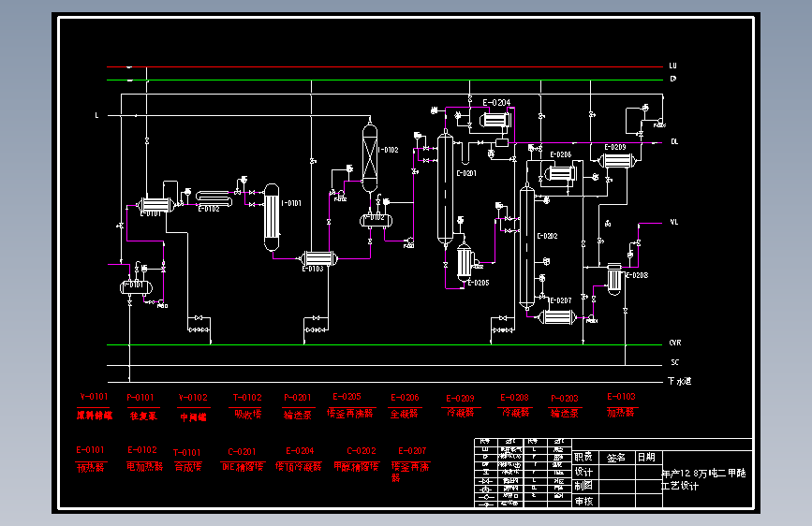Select the E-0103 horizontal exchanger symbol
This screenshot has width=812, height=526.
(x=319, y=257)
